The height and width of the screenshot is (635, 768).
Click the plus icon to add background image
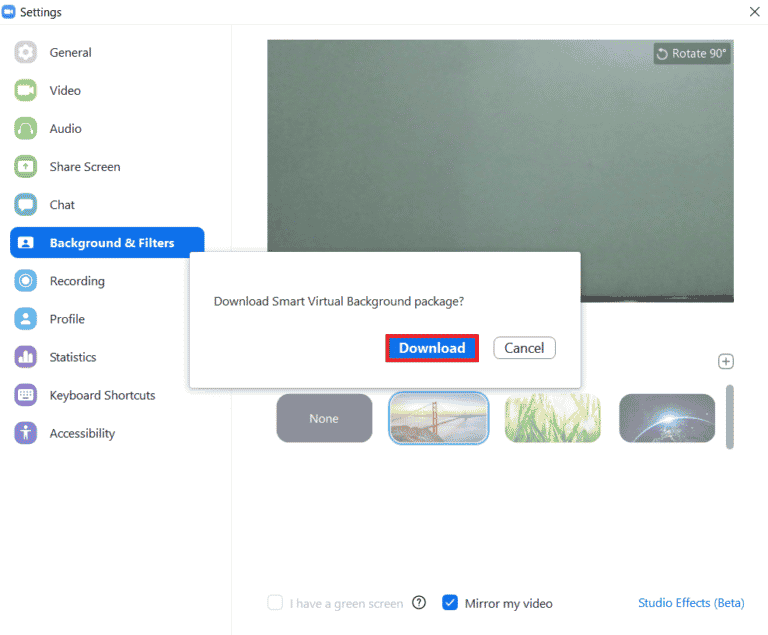[725, 362]
